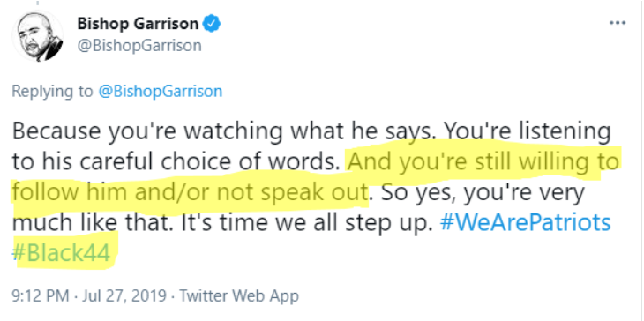The image size is (644, 321).
Task: Click the words So yes, you're very
Action: 483,192
